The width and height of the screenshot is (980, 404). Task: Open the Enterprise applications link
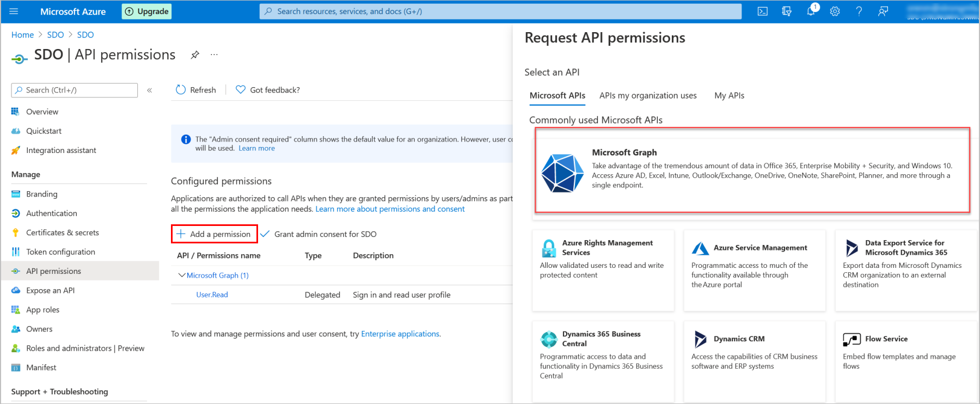(400, 334)
